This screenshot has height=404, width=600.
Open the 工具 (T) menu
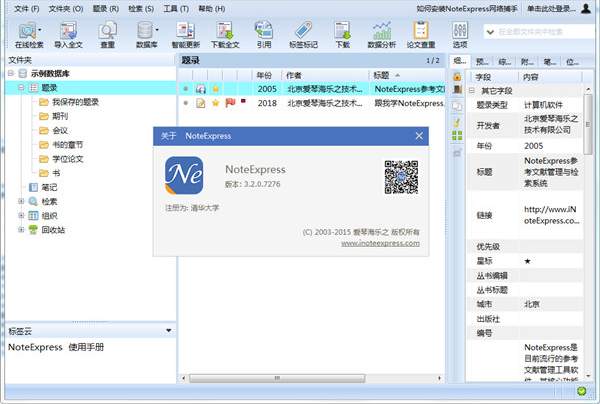coord(176,7)
